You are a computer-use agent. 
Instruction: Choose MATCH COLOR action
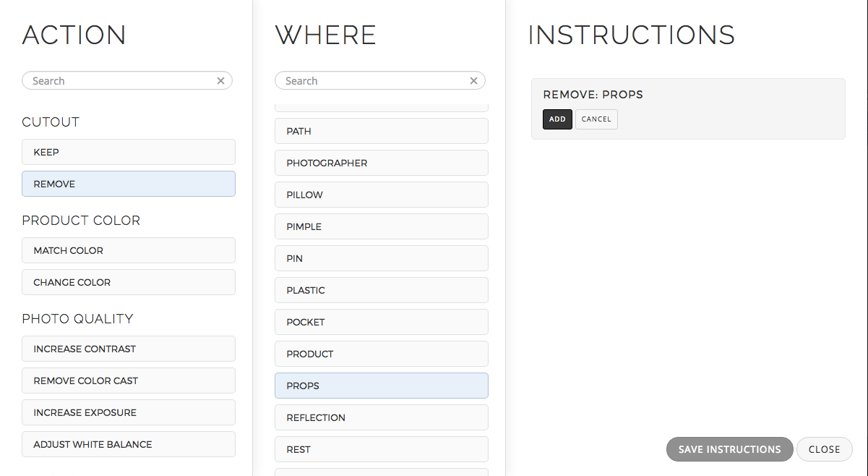(x=129, y=250)
